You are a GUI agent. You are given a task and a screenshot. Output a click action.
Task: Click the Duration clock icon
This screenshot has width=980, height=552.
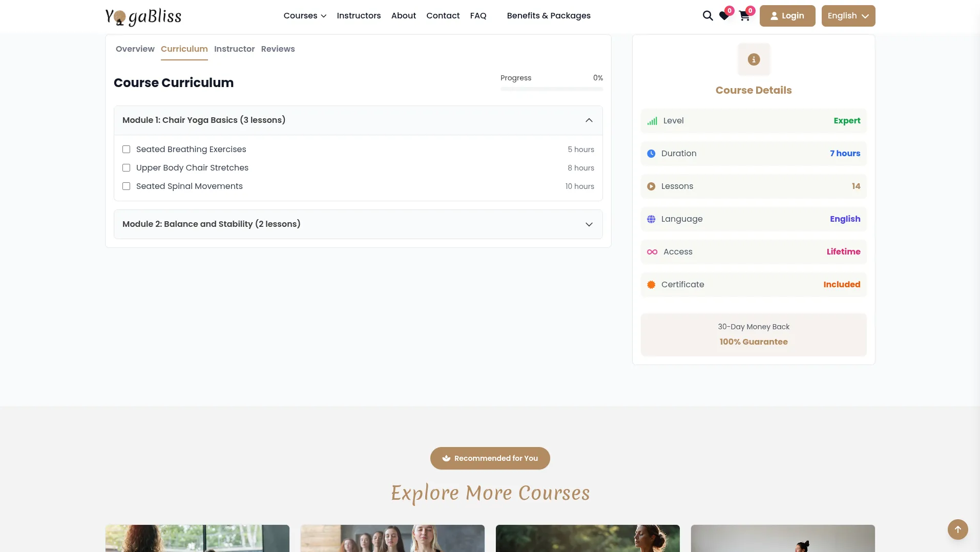(x=651, y=154)
